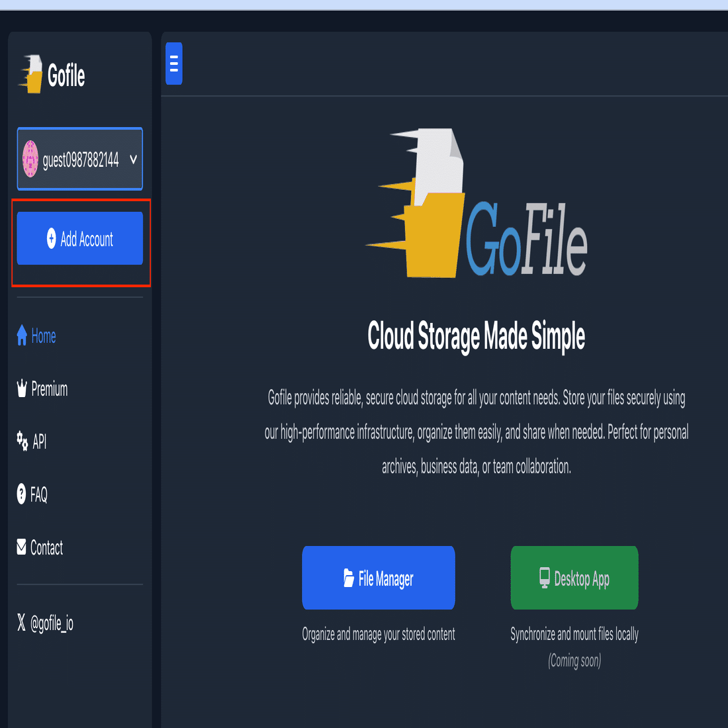The height and width of the screenshot is (728, 728).
Task: Click the large GoFile logo image
Action: (x=477, y=203)
